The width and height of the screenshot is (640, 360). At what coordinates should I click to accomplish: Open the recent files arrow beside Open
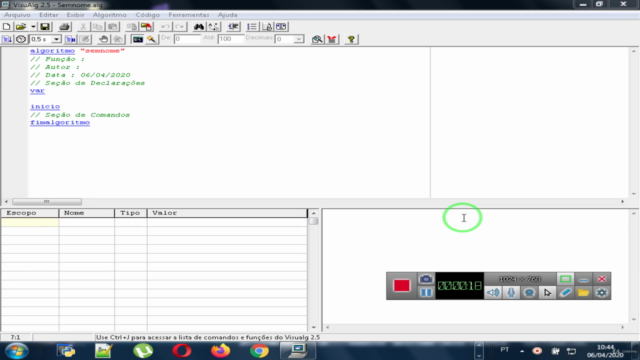coord(33,27)
